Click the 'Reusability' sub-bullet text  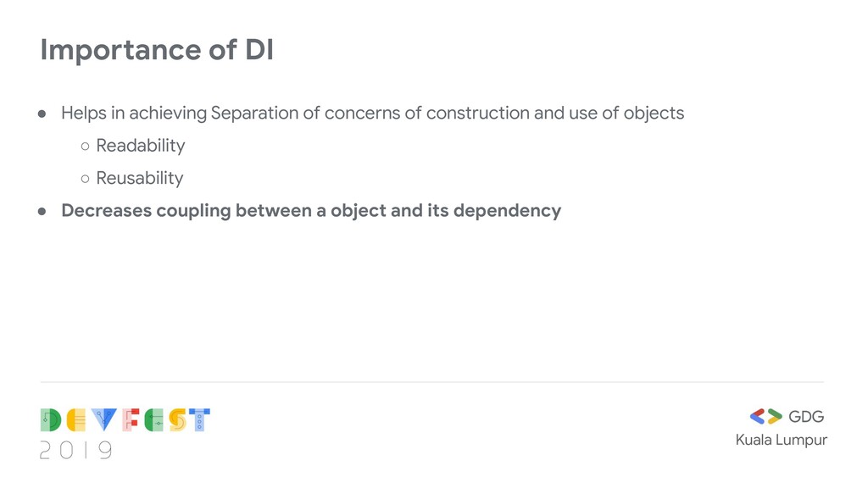tap(140, 179)
